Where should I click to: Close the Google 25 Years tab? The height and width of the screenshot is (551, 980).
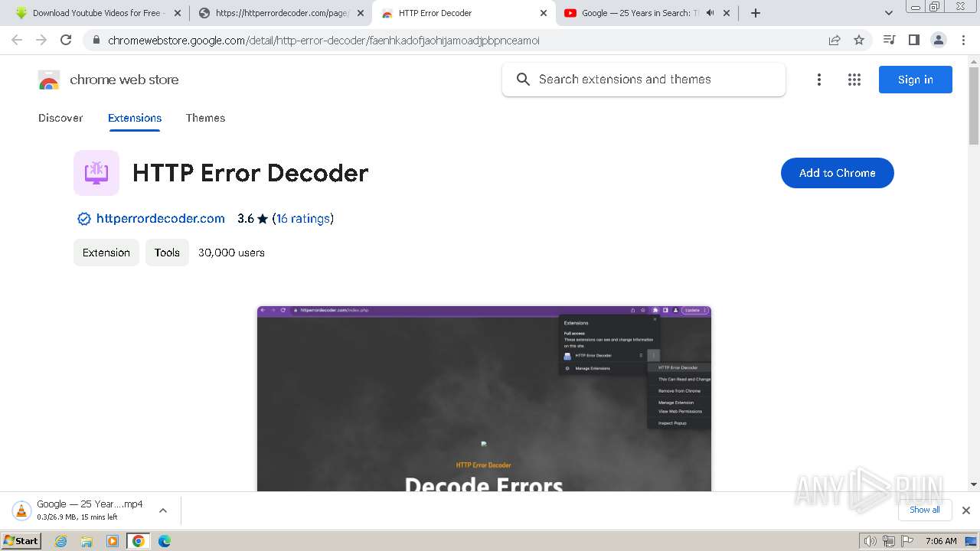coord(727,13)
